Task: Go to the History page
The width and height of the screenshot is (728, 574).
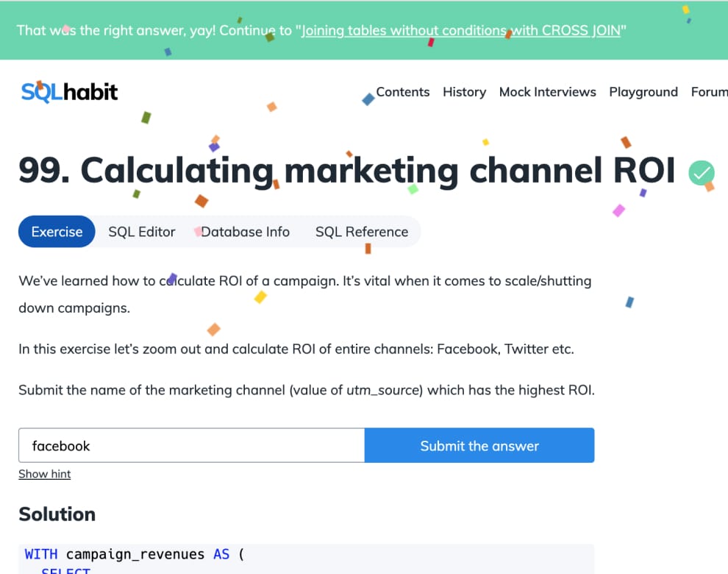Action: 464,92
